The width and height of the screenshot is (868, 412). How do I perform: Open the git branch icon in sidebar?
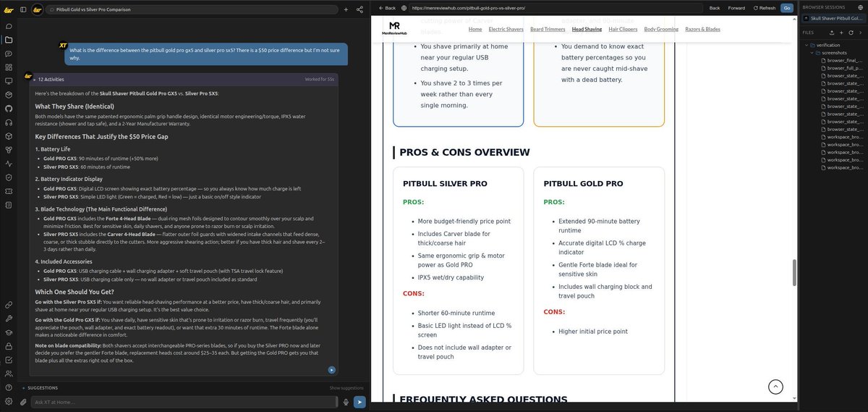(9, 149)
